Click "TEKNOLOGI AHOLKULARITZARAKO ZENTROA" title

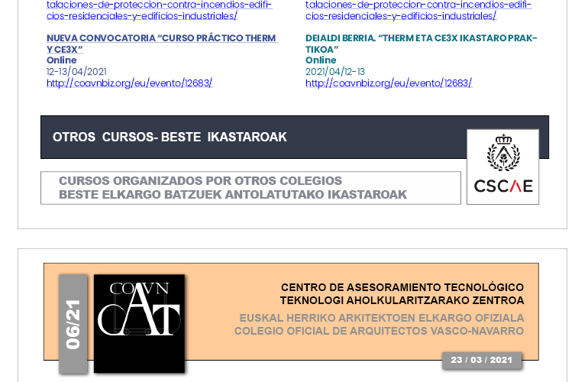coord(402,300)
